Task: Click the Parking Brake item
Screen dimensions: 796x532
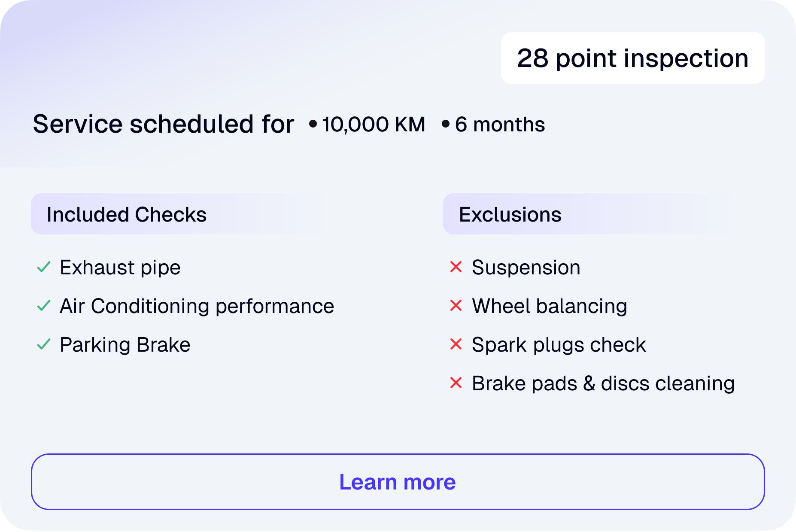Action: click(125, 345)
